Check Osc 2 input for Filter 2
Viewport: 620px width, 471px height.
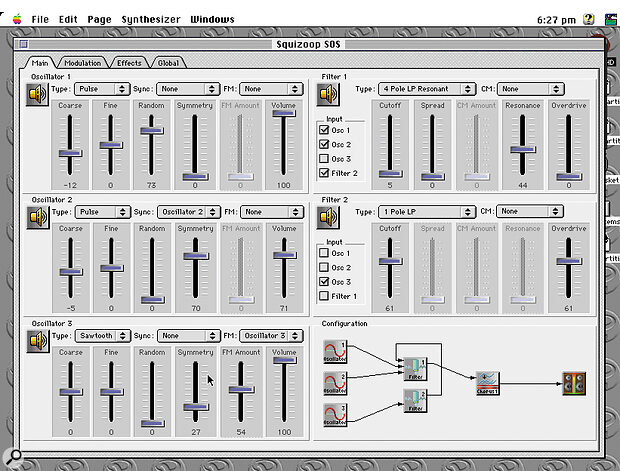(x=324, y=267)
